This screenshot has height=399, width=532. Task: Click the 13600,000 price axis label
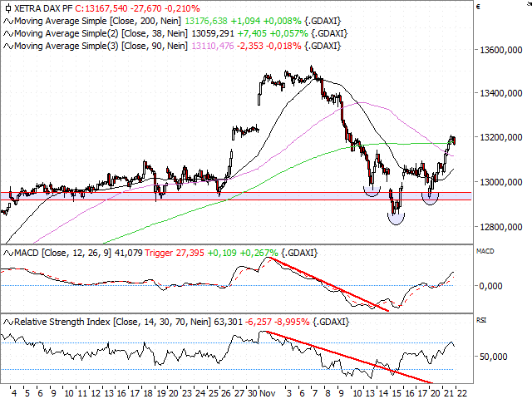pos(500,50)
